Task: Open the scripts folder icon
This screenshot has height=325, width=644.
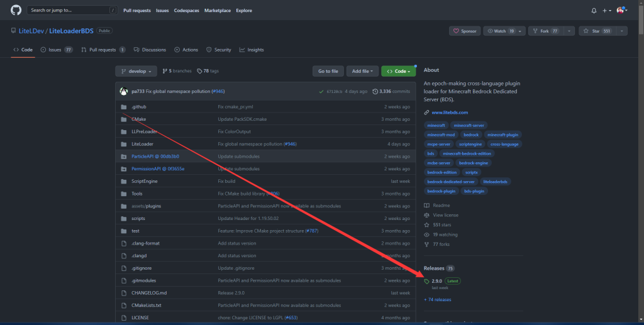Action: 124,218
